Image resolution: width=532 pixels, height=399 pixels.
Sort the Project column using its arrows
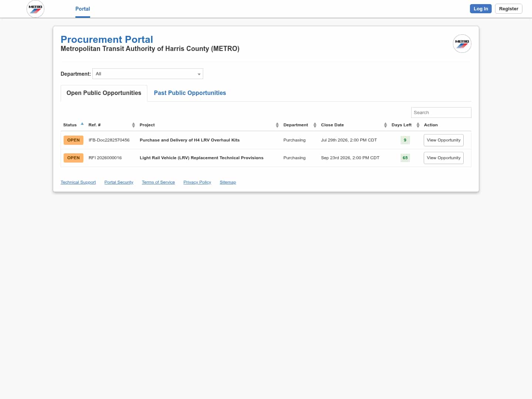pos(277,125)
